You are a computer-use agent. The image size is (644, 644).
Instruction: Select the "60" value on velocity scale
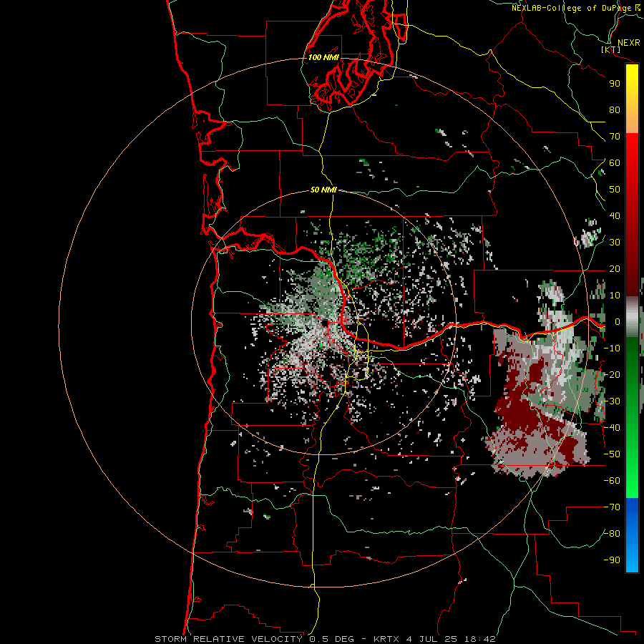coord(615,162)
